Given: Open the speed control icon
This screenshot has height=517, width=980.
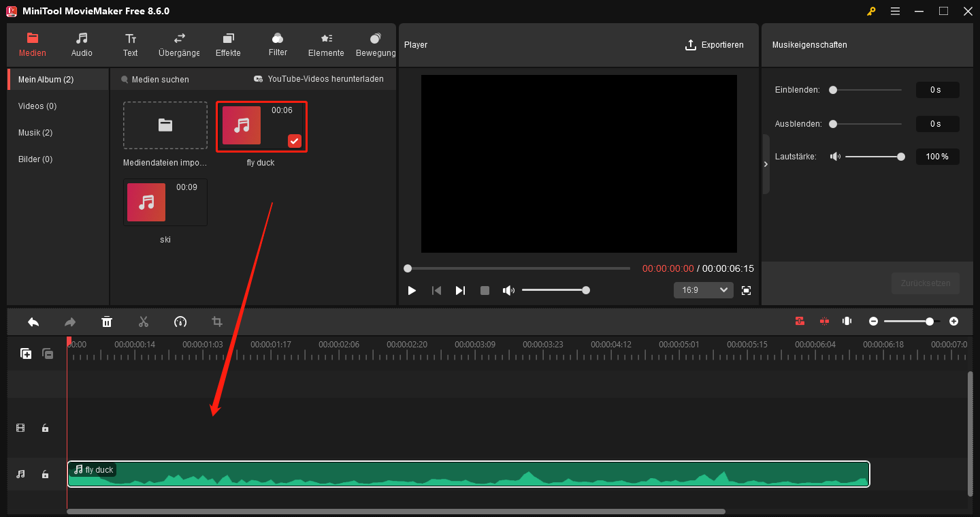Looking at the screenshot, I should tap(180, 322).
